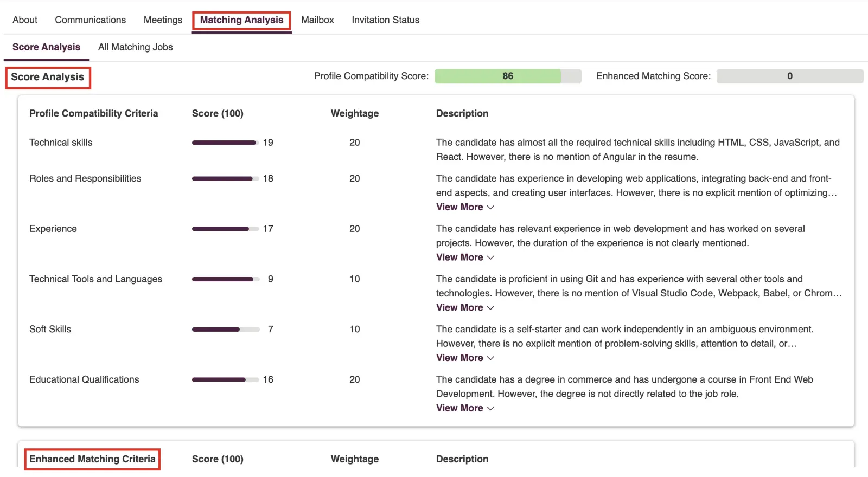The image size is (868, 477).
Task: Click the Educational Qualifications row label
Action: 84,379
